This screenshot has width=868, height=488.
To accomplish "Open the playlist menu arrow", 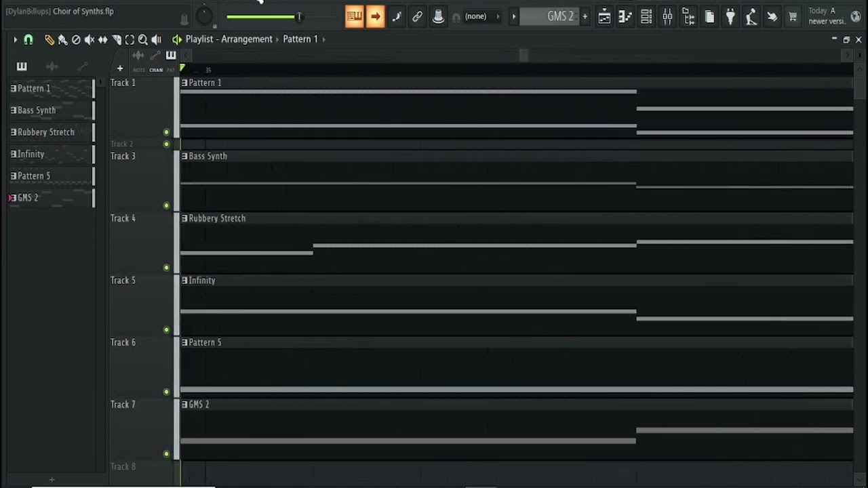I will [x=15, y=40].
